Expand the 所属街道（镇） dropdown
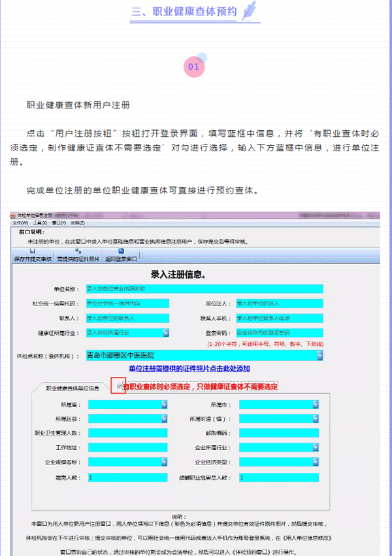Image resolution: width=392 pixels, height=556 pixels. pyautogui.click(x=315, y=419)
